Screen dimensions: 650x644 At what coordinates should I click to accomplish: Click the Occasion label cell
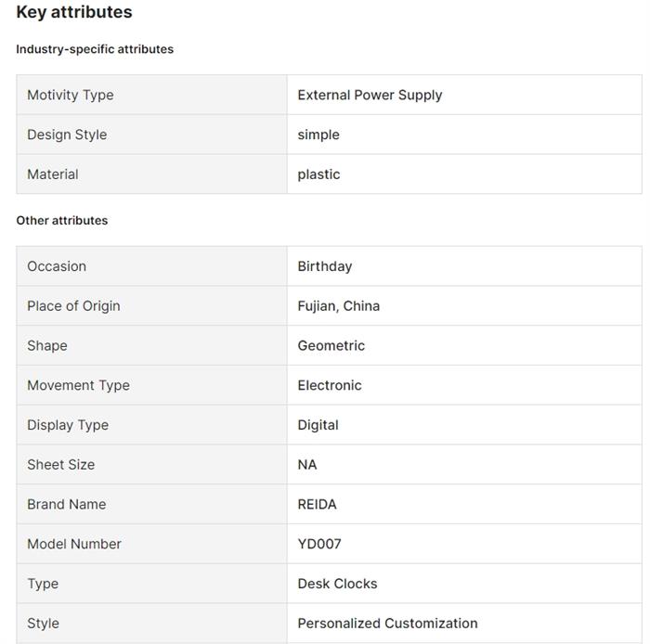57,266
